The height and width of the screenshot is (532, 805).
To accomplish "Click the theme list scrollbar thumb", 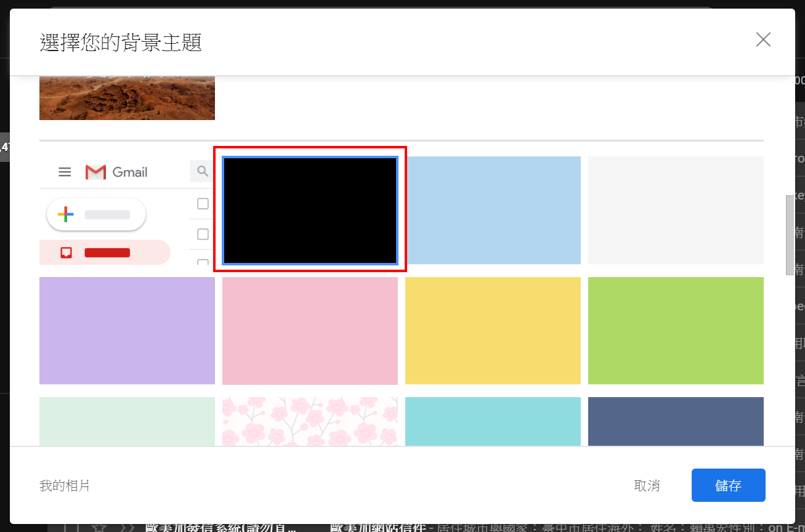I will tap(790, 235).
